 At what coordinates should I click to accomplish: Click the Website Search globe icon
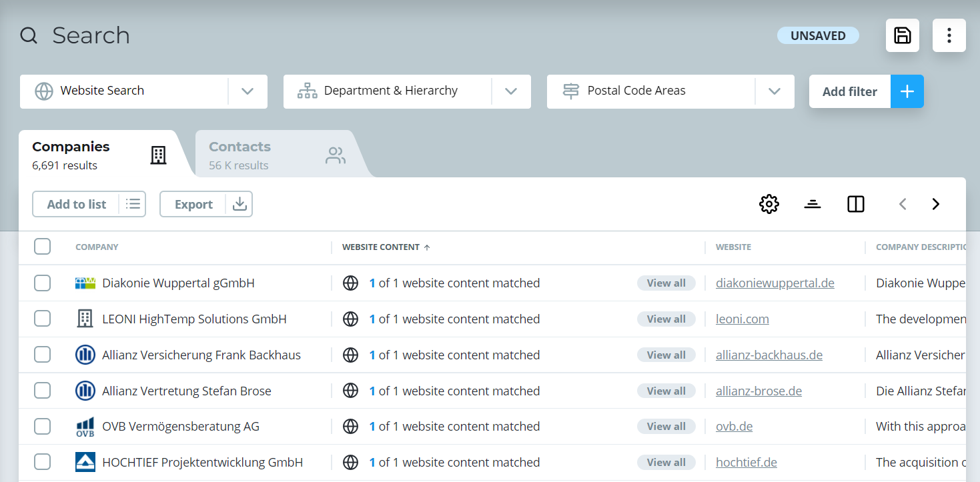(44, 91)
